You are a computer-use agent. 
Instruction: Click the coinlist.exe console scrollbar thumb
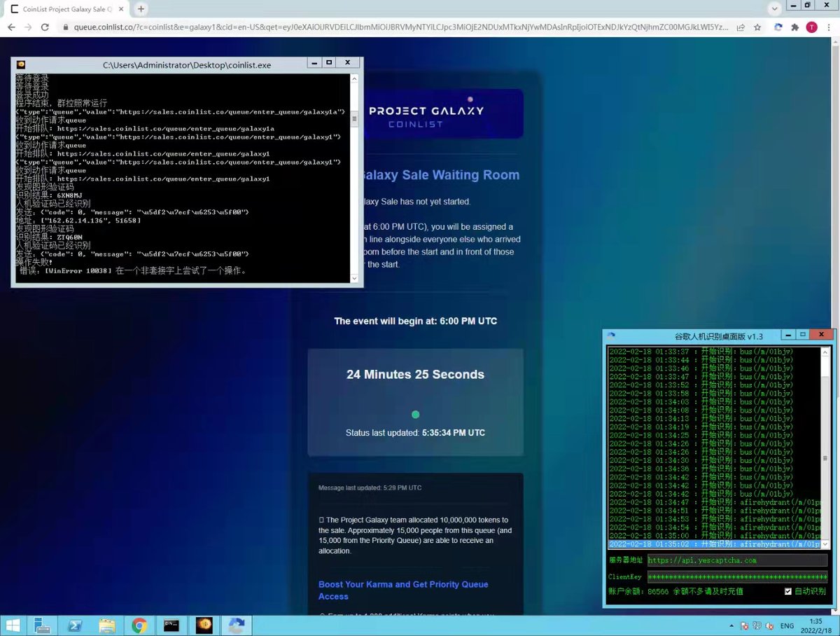pyautogui.click(x=355, y=118)
